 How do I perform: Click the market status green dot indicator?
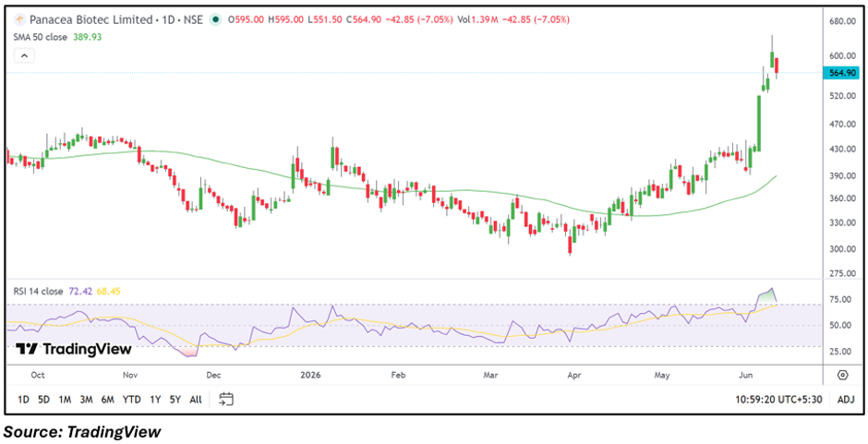tap(215, 20)
